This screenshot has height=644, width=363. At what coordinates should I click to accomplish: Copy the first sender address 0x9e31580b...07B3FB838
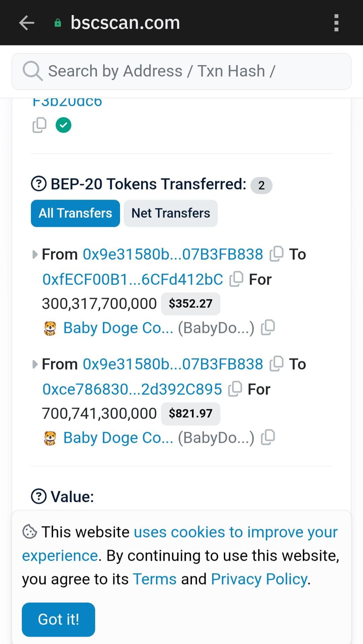(277, 254)
